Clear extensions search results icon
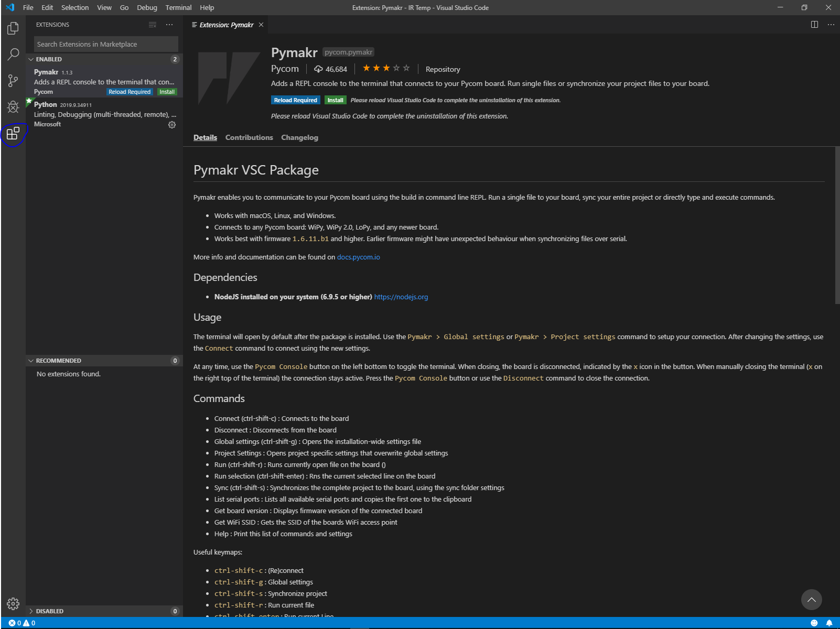 (x=153, y=25)
